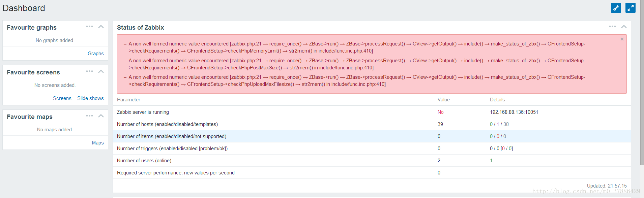The image size is (644, 198).
Task: Select 'Number of hosts' parameter row
Action: (x=372, y=124)
